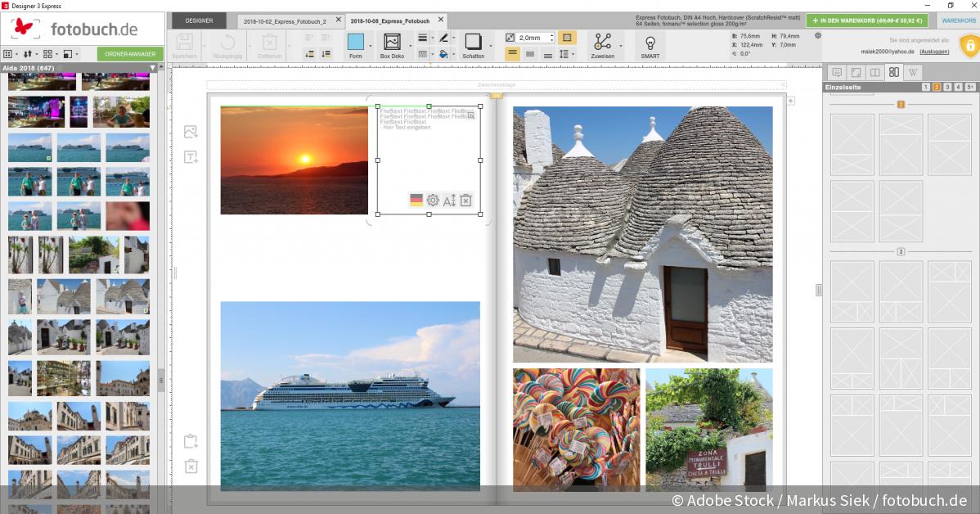The image size is (980, 514).
Task: Click the Entfernen trash icon in toolbar
Action: [269, 43]
